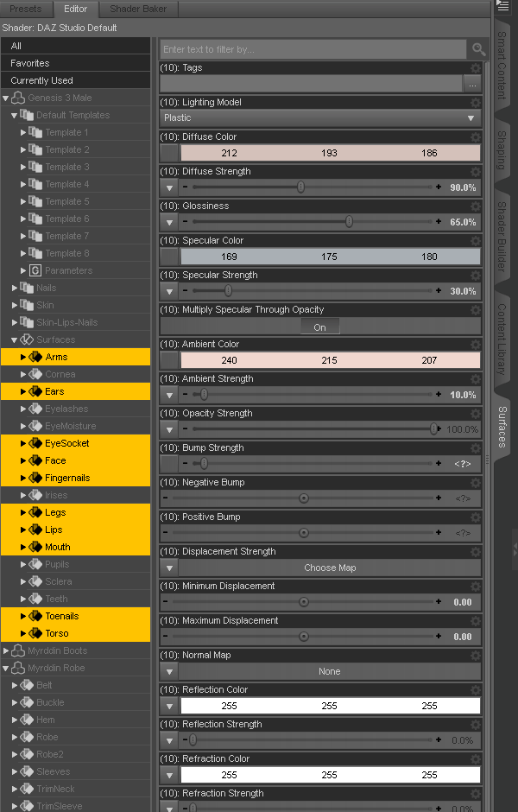Select the Favorites filter category
This screenshot has width=518, height=812.
click(x=76, y=63)
